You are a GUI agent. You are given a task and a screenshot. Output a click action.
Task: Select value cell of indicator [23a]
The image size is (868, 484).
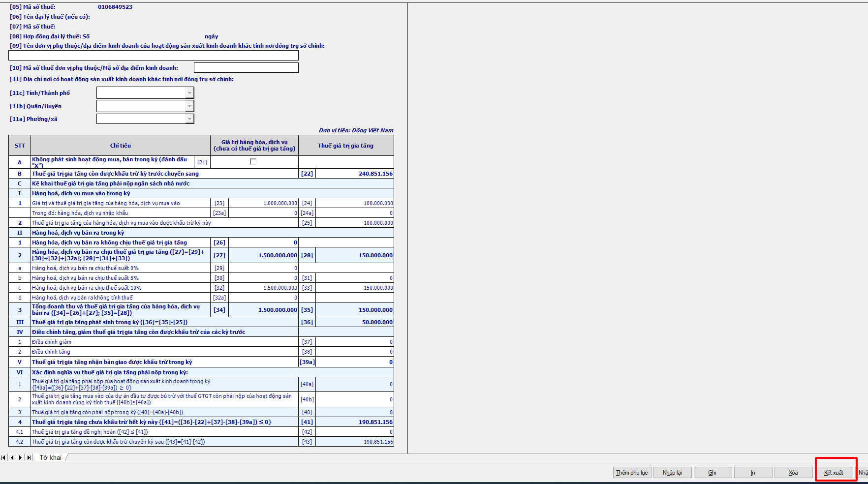coord(263,213)
